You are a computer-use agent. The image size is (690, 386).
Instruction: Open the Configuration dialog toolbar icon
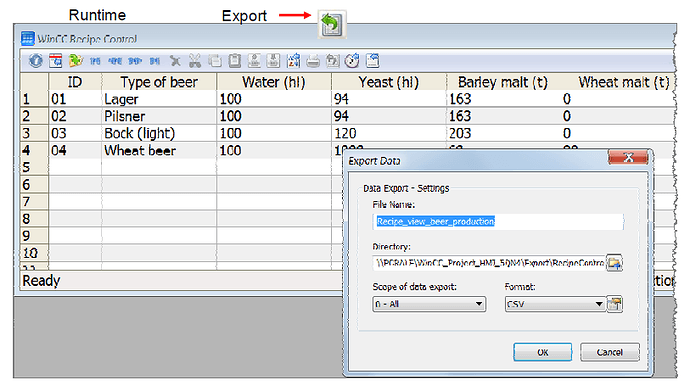(55, 60)
